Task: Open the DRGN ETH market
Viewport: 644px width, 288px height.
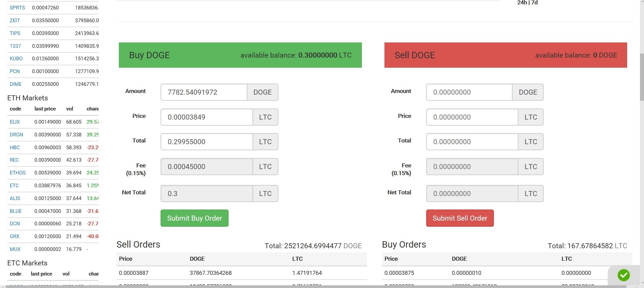Action: [x=16, y=134]
